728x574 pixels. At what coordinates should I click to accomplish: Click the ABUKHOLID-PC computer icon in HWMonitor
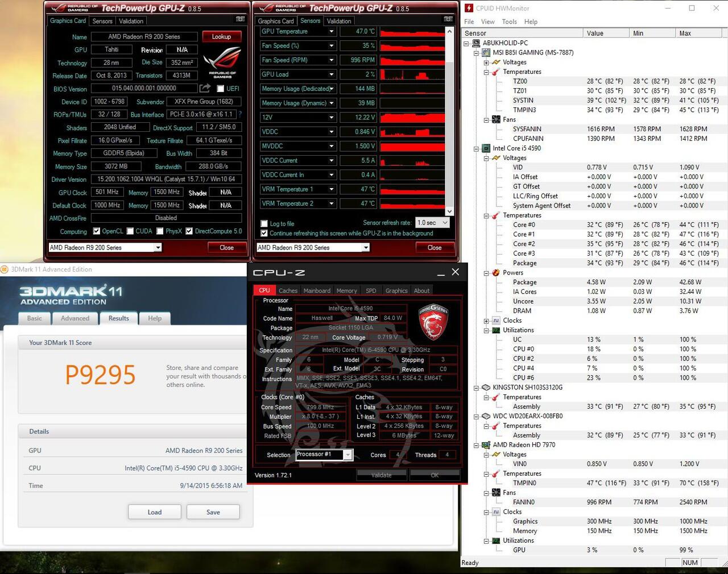476,43
